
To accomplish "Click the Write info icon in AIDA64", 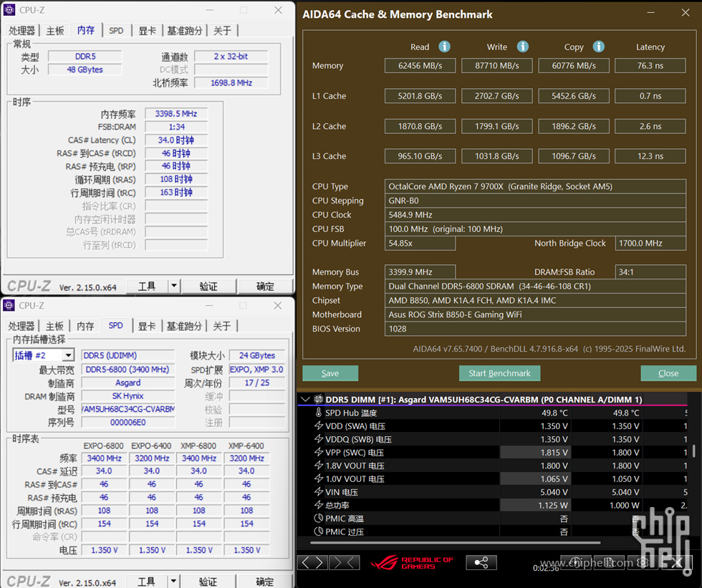I will (522, 47).
